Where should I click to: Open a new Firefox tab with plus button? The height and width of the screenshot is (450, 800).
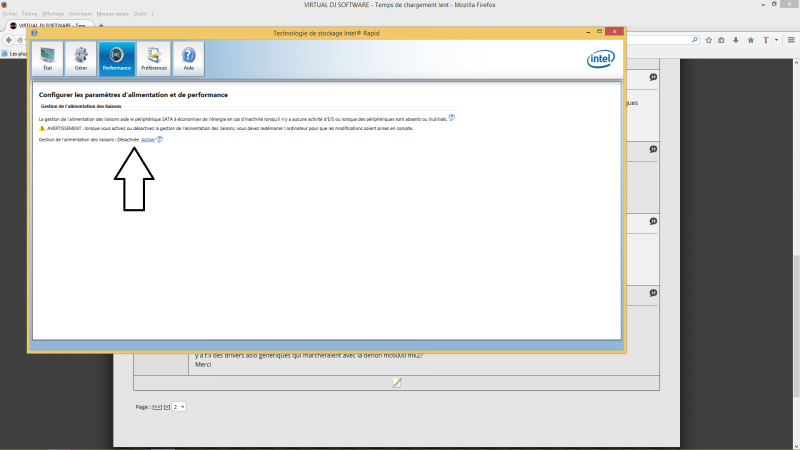101,26
